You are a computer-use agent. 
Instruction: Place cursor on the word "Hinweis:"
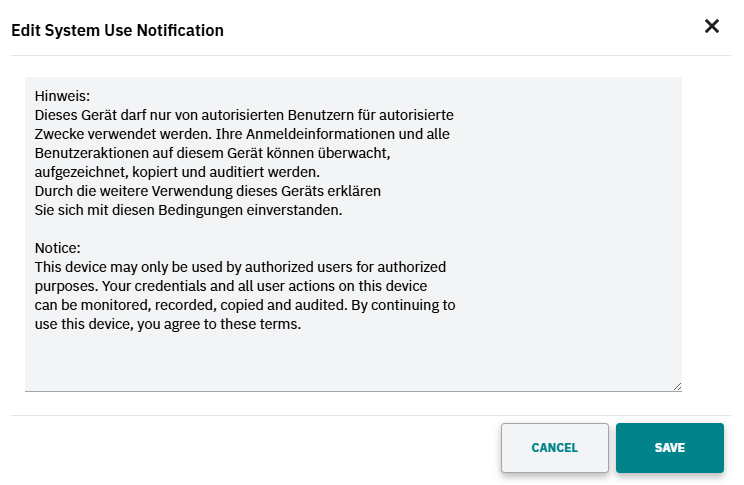coord(62,97)
